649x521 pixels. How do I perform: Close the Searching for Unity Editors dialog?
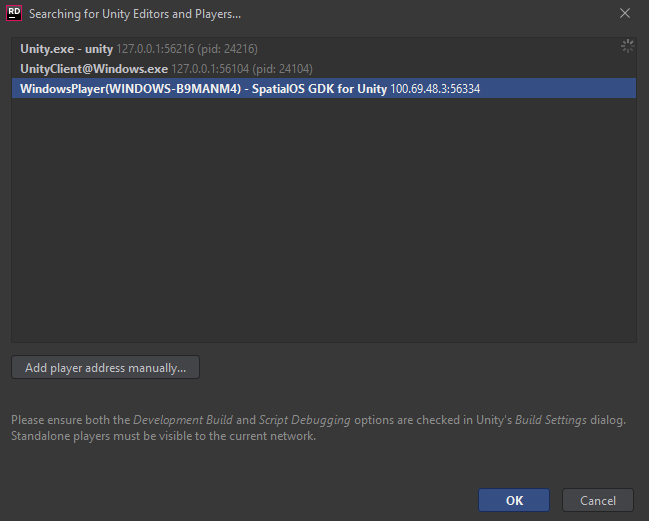(625, 14)
